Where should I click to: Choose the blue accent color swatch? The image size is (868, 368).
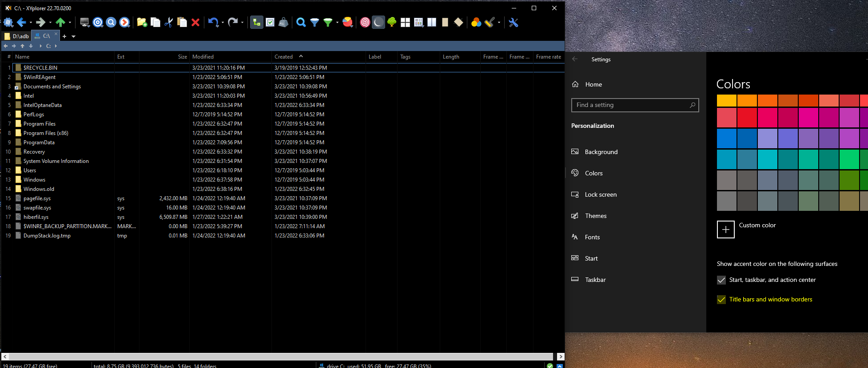click(727, 138)
